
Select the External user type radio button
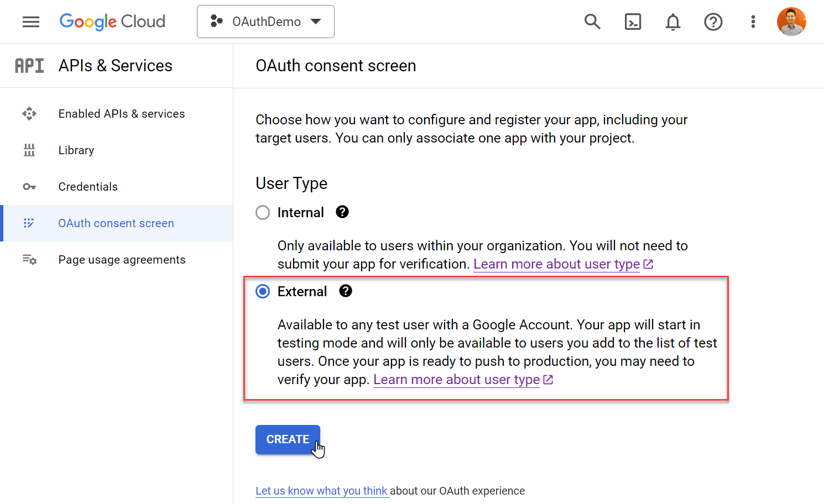pos(263,291)
